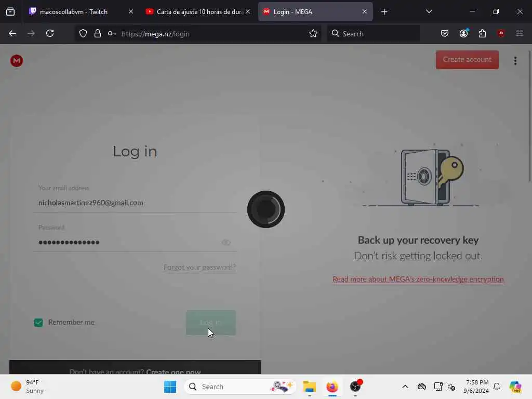This screenshot has height=399, width=532.
Task: Open a new browser tab
Action: [x=384, y=12]
